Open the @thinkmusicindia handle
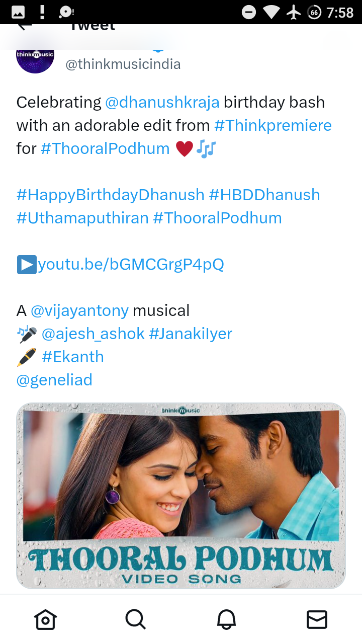The image size is (362, 644). (123, 64)
